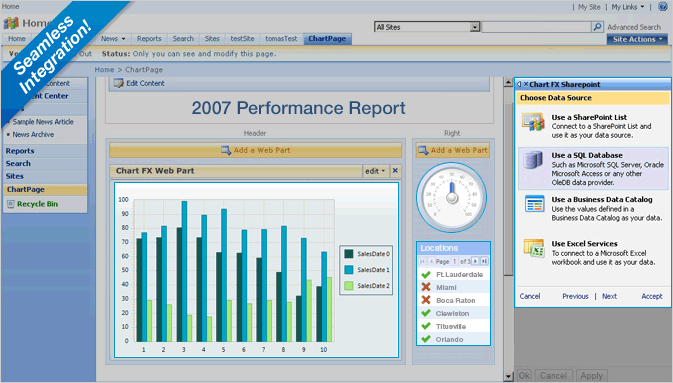
Task: Click the Recycle Bin icon
Action: click(11, 204)
